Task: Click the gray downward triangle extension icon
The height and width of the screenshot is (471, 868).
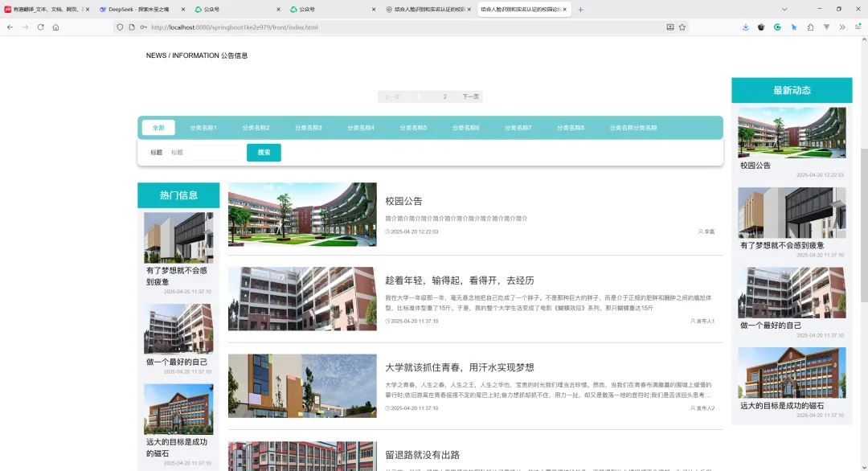Action: 826,27
